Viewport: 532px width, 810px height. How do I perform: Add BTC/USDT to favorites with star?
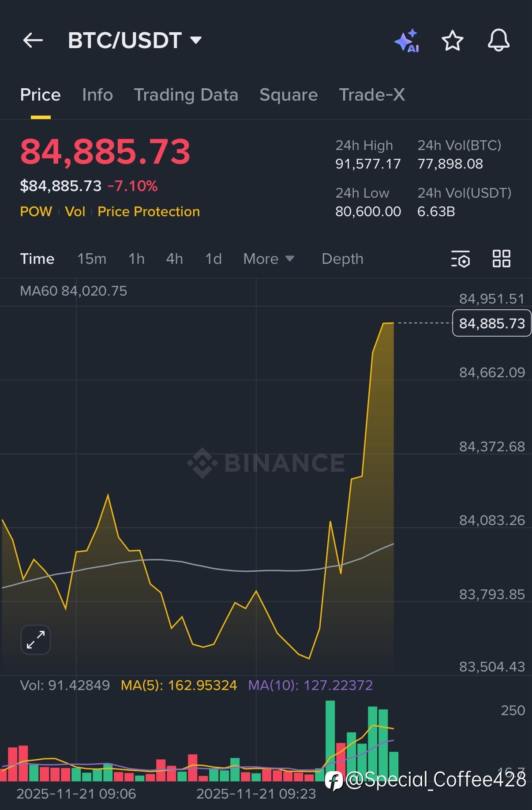tap(452, 41)
